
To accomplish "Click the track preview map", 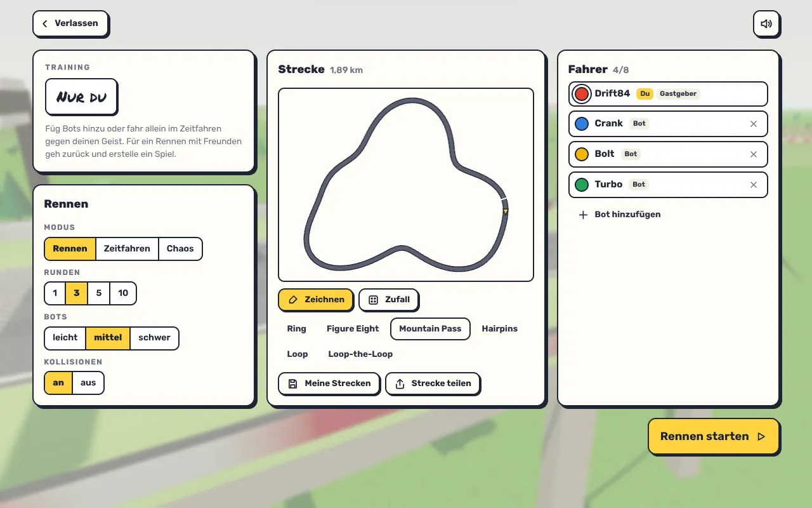I will pos(406,185).
